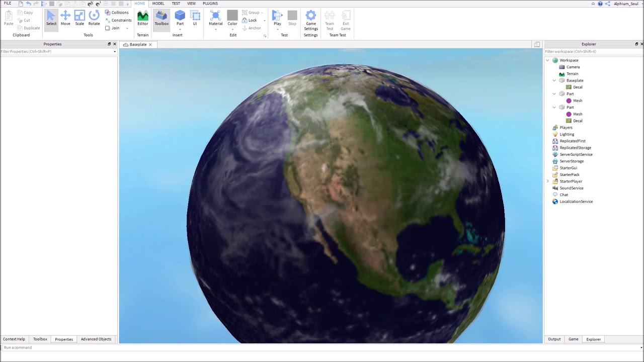Toggle the Collisions option

117,13
